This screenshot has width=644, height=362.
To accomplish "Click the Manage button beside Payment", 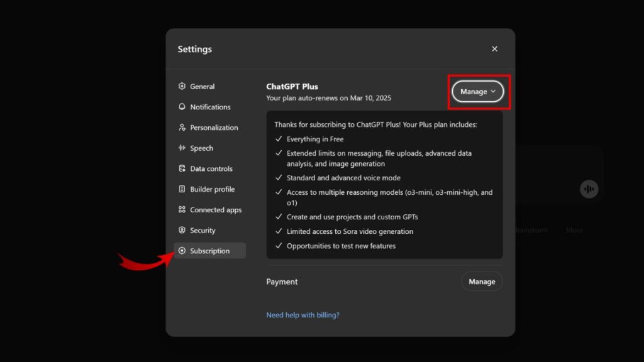I will [x=482, y=282].
